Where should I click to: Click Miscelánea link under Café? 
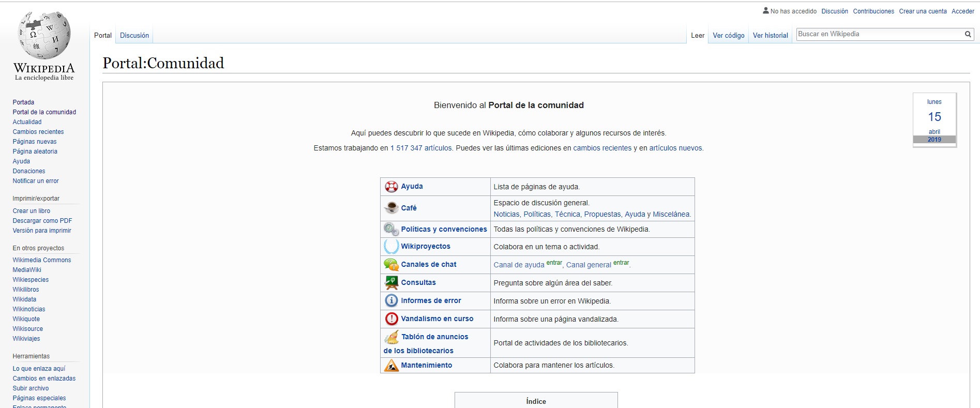point(671,214)
